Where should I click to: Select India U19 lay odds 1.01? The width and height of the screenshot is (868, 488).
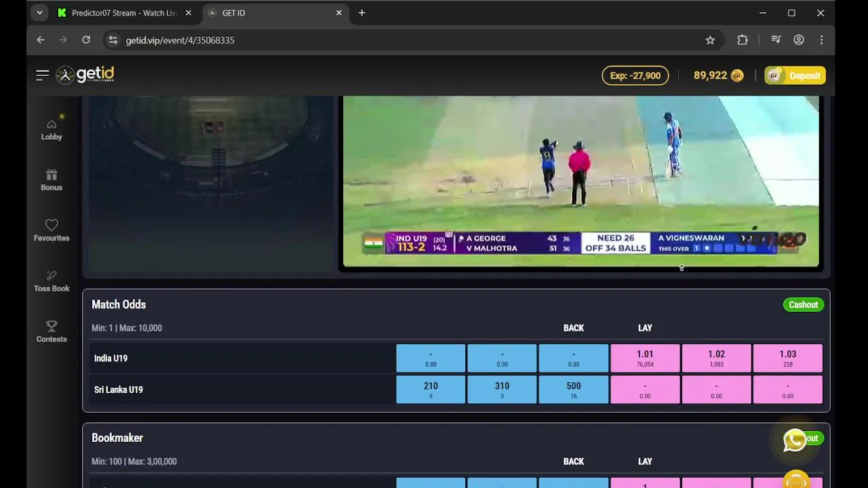(645, 358)
